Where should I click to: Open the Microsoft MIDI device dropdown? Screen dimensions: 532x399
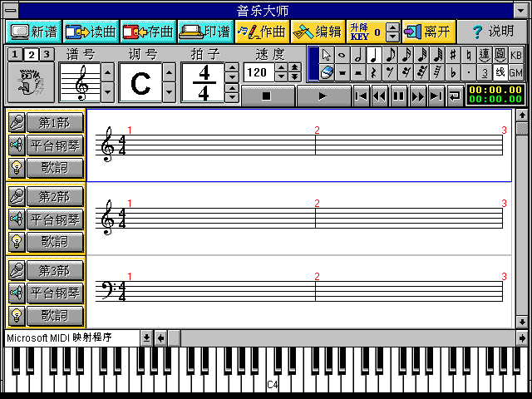click(146, 337)
